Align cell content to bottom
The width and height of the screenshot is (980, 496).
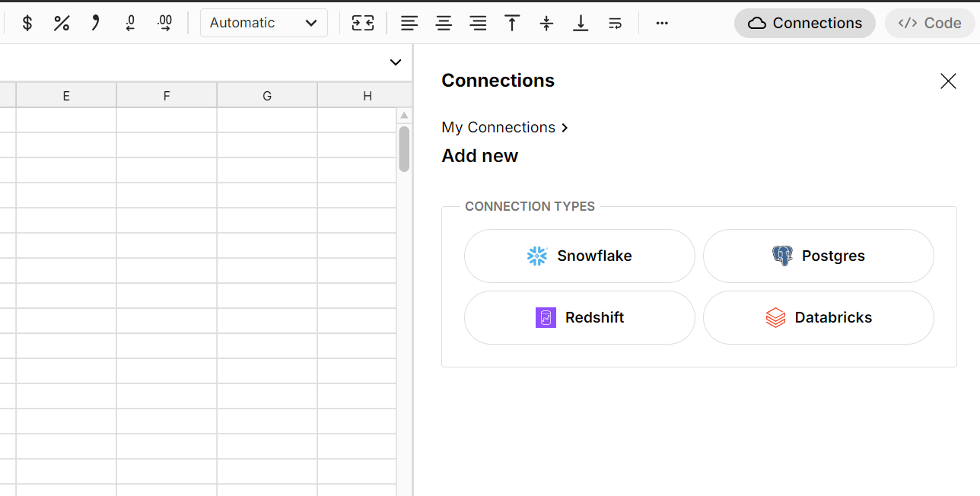click(581, 23)
